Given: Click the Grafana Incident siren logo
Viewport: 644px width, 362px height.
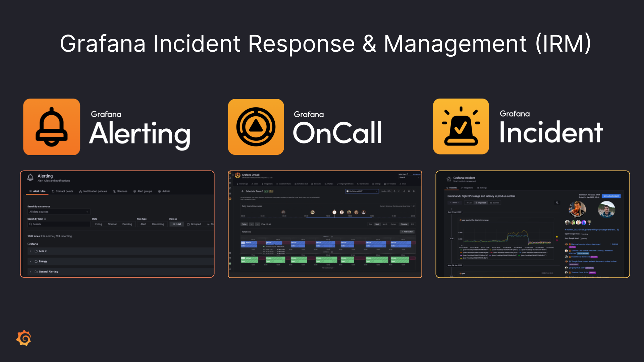Looking at the screenshot, I should click(x=461, y=126).
